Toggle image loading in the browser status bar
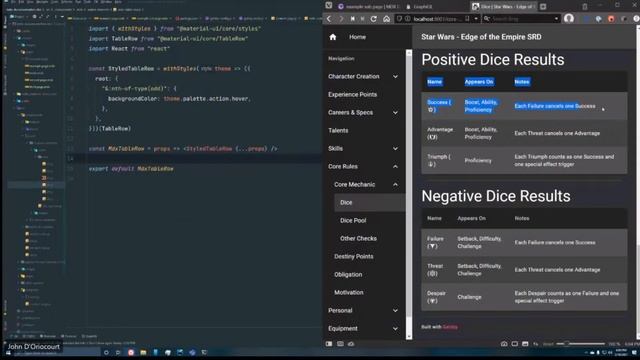 [525, 344]
